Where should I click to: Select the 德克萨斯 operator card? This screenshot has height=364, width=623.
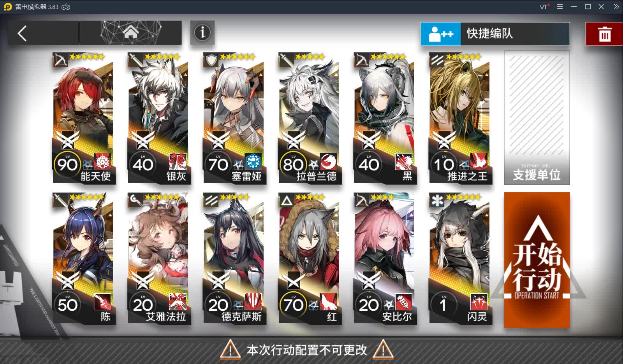coord(234,259)
